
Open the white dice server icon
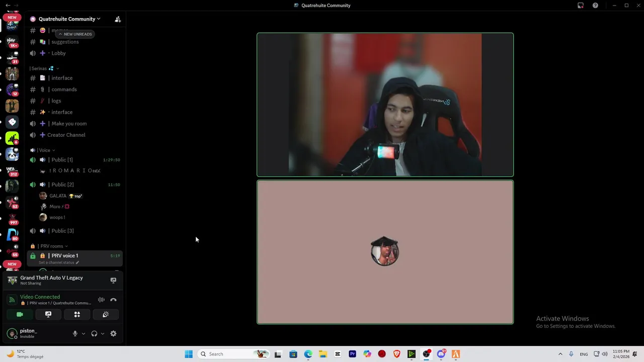[x=12, y=122]
